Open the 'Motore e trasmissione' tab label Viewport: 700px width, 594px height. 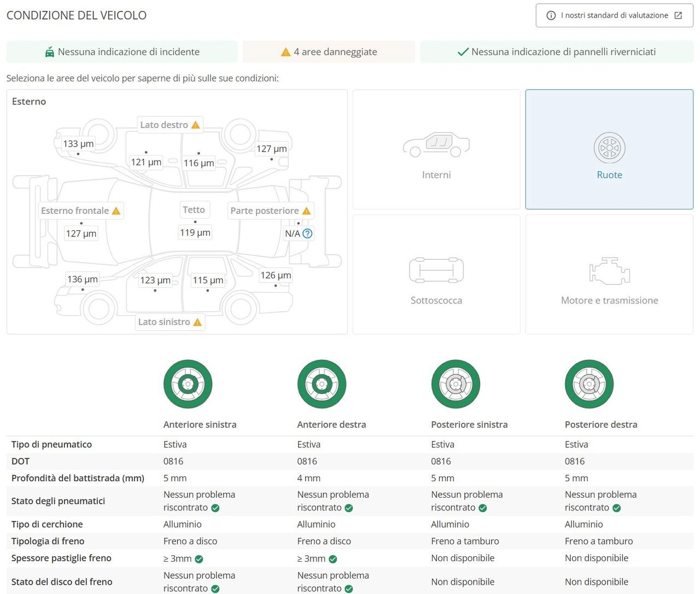(609, 300)
